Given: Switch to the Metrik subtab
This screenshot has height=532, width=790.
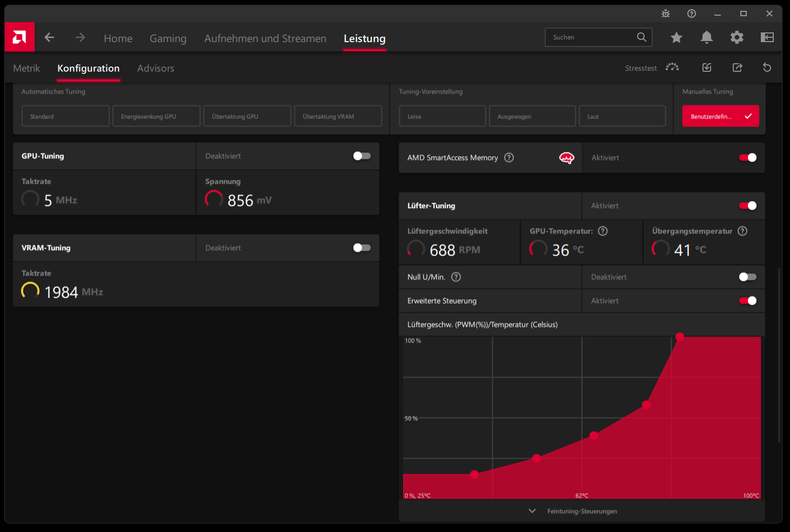Looking at the screenshot, I should 26,68.
